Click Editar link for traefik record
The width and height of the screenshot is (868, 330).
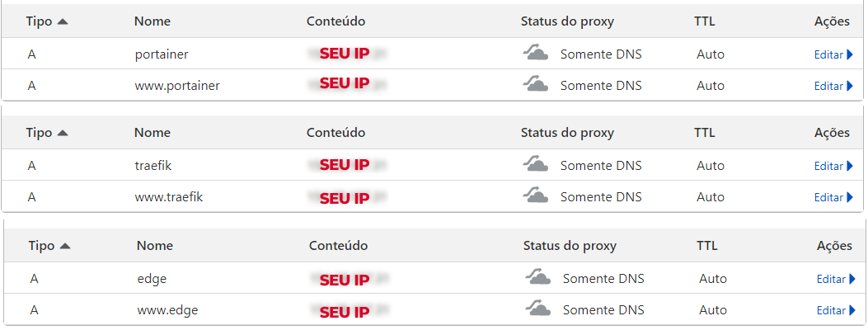tap(828, 166)
